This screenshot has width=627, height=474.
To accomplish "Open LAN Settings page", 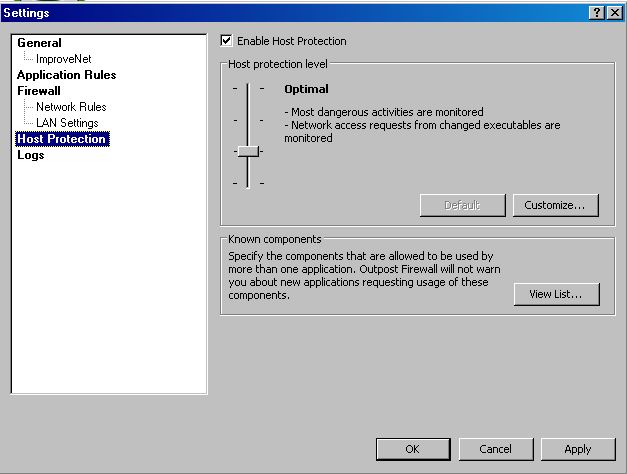I will pyautogui.click(x=67, y=123).
